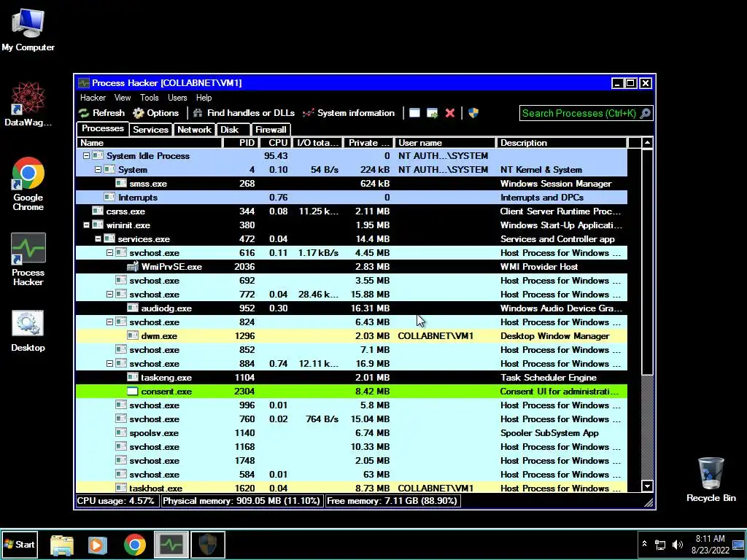Open System information window
The width and height of the screenshot is (747, 560).
pos(349,113)
